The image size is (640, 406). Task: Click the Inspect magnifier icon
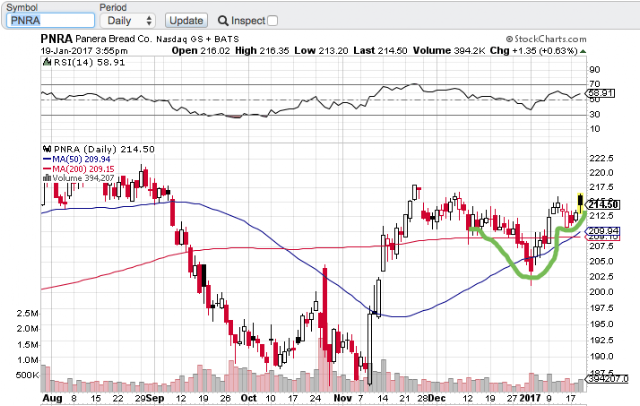(223, 20)
